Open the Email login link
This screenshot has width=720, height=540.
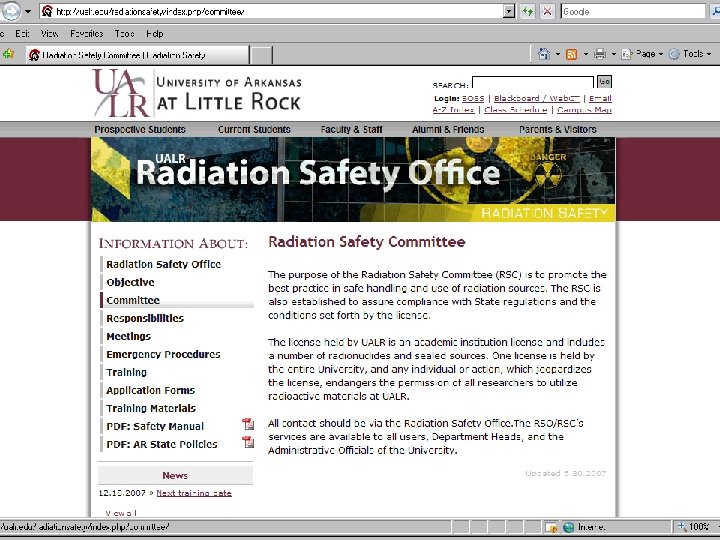coord(600,98)
